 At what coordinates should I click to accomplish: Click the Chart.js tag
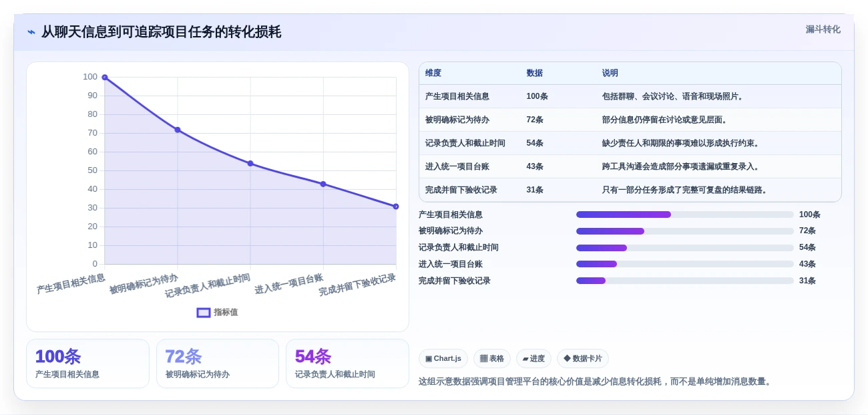443,358
